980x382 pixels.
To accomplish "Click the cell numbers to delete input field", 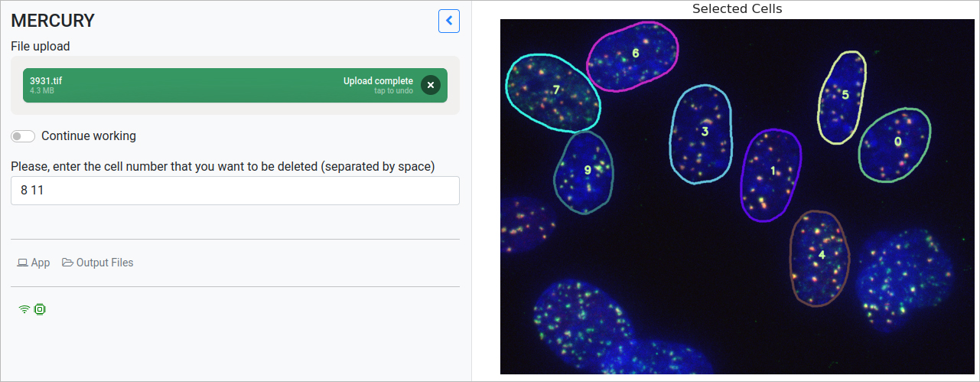I will [235, 191].
